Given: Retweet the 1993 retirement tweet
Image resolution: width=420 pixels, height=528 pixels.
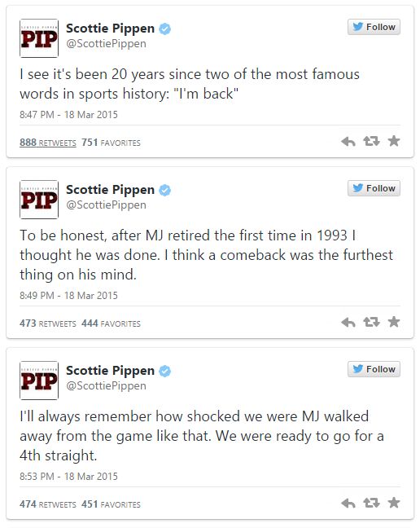Looking at the screenshot, I should (371, 322).
